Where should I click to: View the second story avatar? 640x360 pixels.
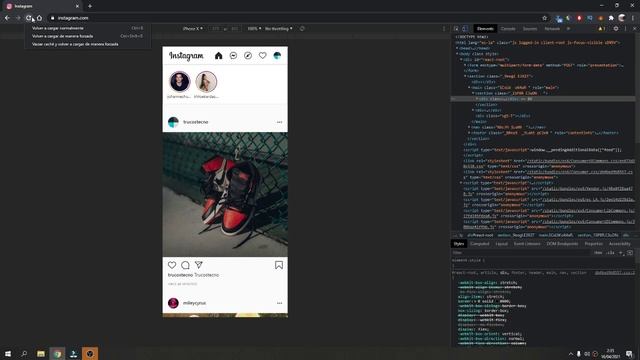pos(206,82)
